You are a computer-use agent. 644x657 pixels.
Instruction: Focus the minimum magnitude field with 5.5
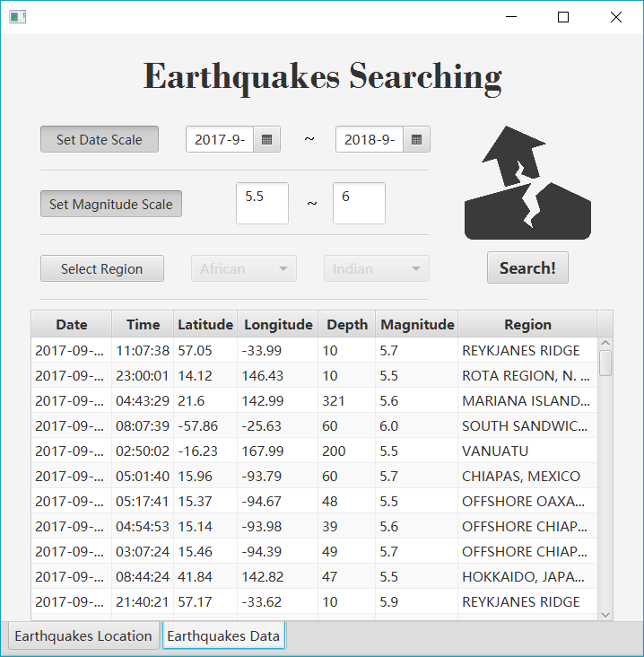[262, 203]
